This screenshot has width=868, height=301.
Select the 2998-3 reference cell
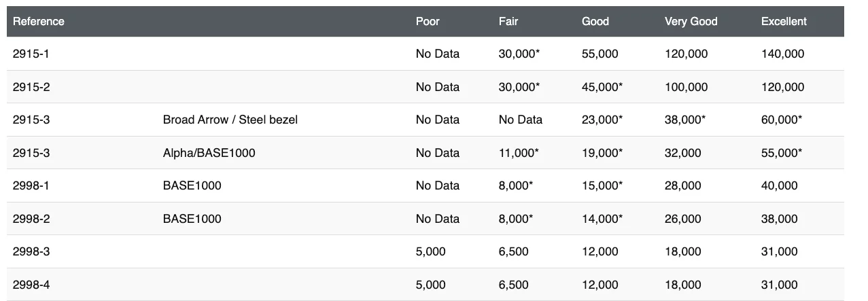tap(31, 251)
